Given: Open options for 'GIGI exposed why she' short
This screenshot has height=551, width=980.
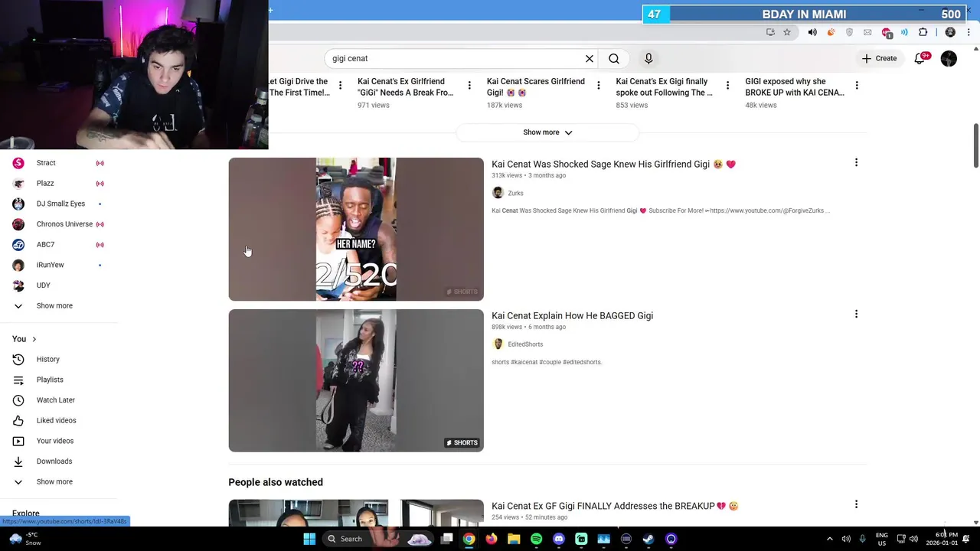Looking at the screenshot, I should coord(857,85).
